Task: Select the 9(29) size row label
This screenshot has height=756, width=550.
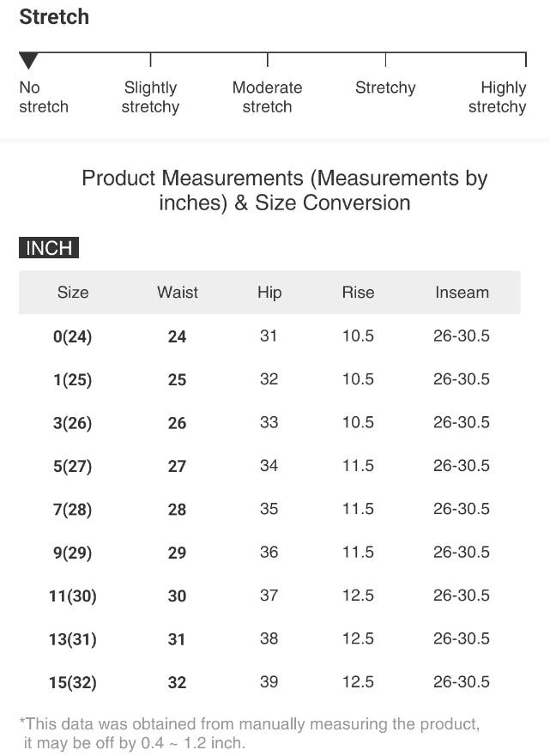Action: 73,553
